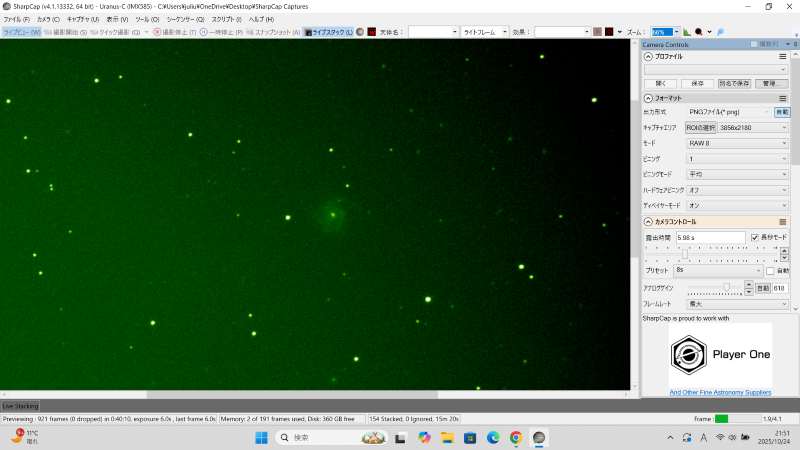Screen dimensions: 800x450
Task: Enable the 自動 checkbox beside preset
Action: (x=769, y=271)
